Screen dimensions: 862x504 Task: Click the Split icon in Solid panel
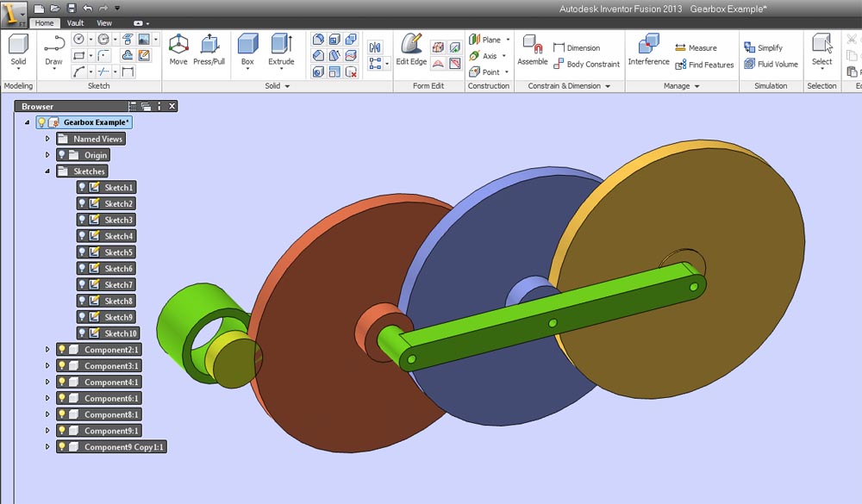pos(351,55)
